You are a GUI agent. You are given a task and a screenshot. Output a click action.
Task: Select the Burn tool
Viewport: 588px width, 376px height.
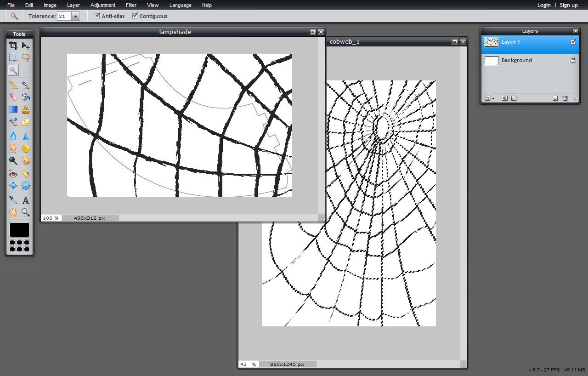pos(26,161)
